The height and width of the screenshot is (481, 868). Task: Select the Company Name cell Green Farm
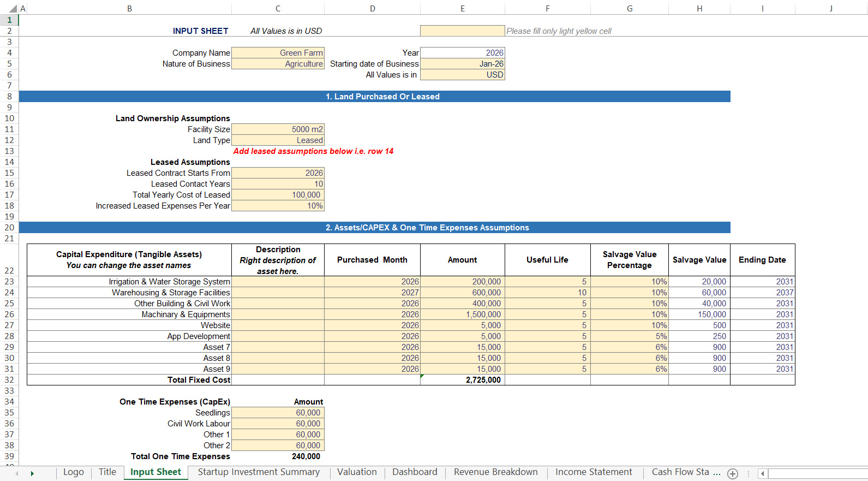pyautogui.click(x=278, y=53)
